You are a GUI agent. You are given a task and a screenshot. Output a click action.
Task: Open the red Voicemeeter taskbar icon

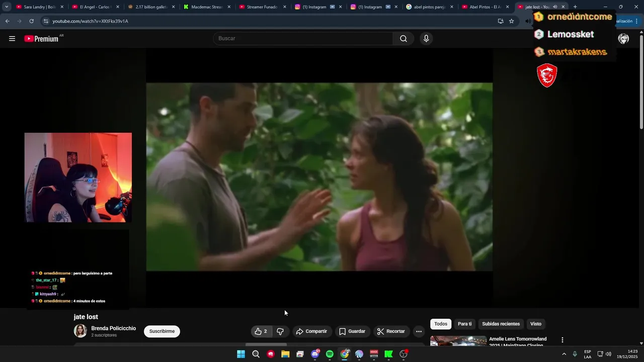point(374,354)
